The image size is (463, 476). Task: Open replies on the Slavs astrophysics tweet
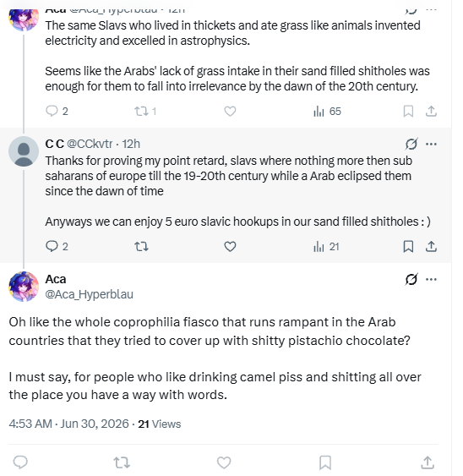pos(57,111)
